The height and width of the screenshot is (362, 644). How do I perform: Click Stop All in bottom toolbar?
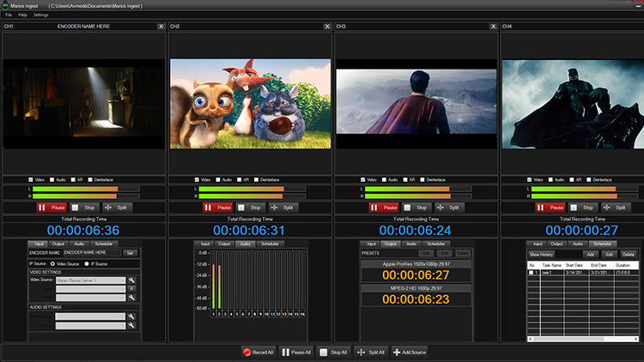[x=332, y=352]
